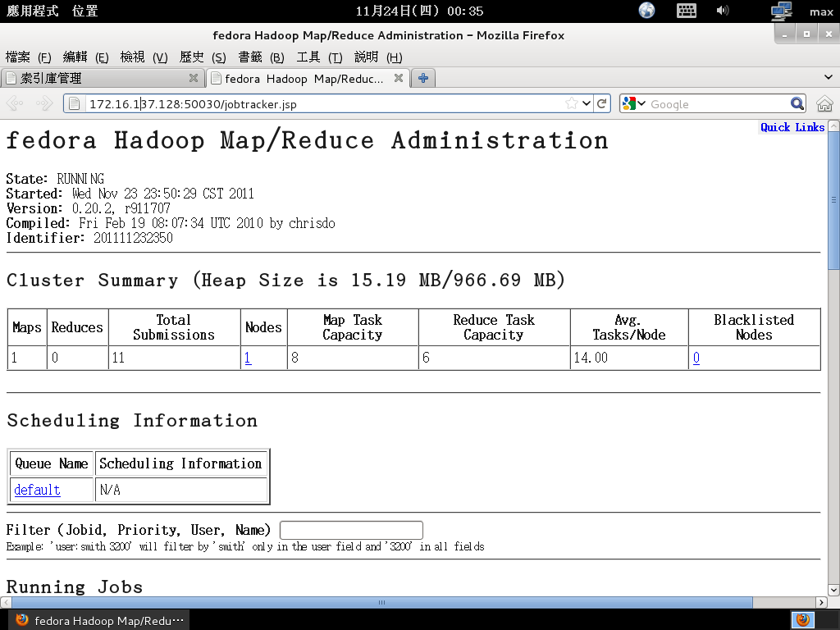
Task: Open the URL history dropdown arrow
Action: click(587, 103)
